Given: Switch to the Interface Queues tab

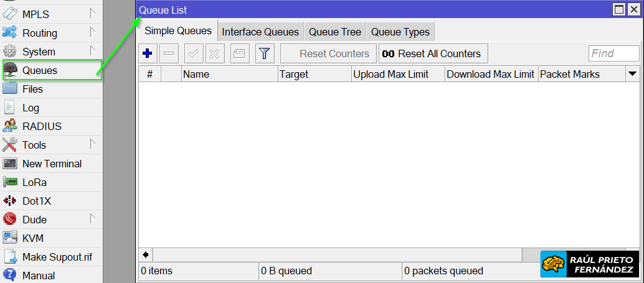Looking at the screenshot, I should tap(260, 32).
